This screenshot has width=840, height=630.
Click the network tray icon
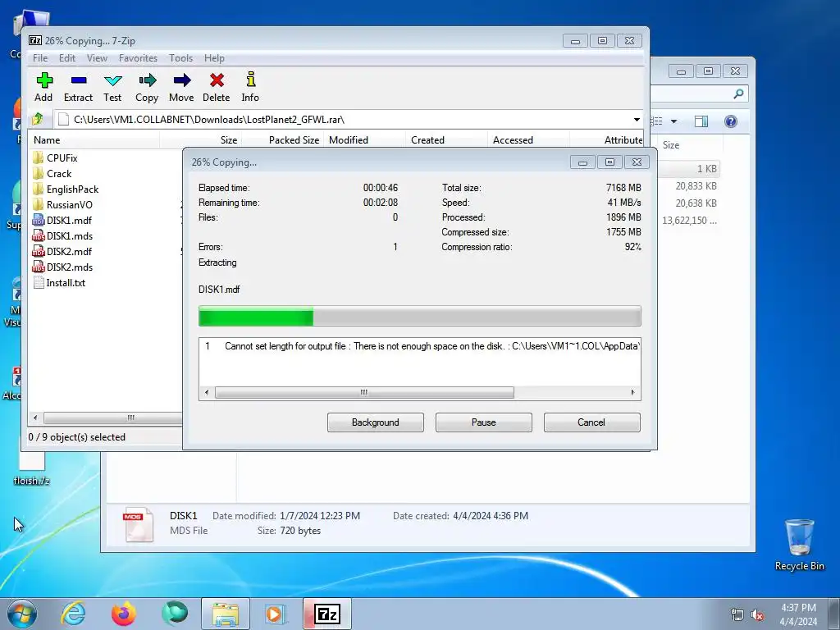[737, 614]
